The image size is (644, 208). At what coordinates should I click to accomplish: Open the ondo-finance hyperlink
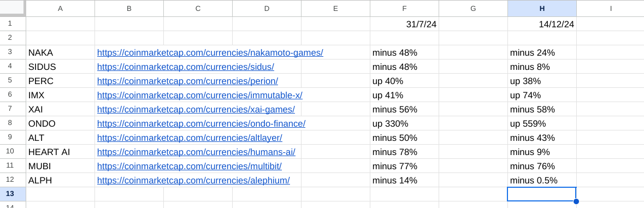tap(201, 123)
